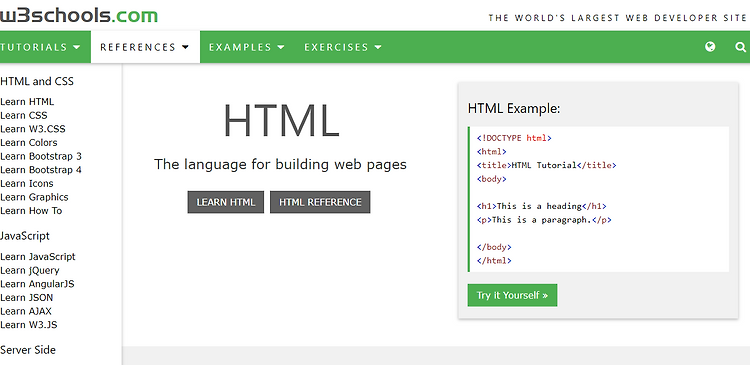
Task: Click the title tag code line
Action: 547,166
